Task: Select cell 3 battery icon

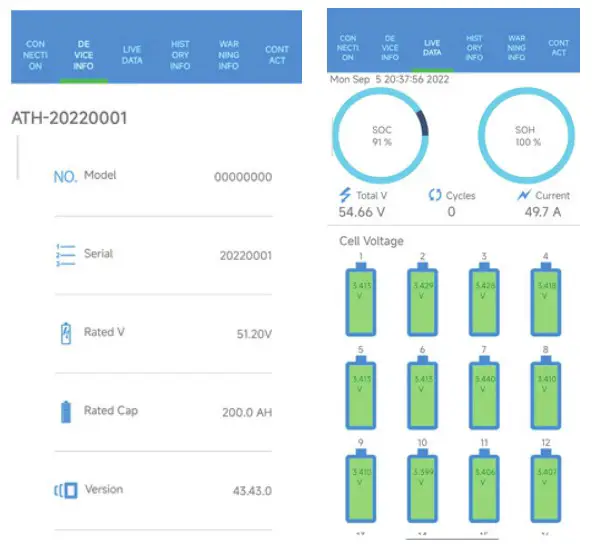Action: [x=484, y=299]
